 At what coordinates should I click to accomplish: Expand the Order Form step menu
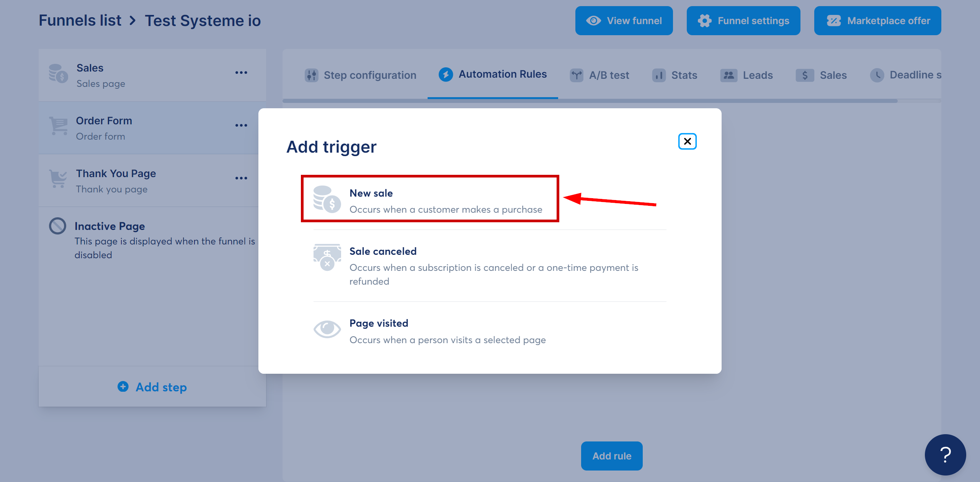240,127
